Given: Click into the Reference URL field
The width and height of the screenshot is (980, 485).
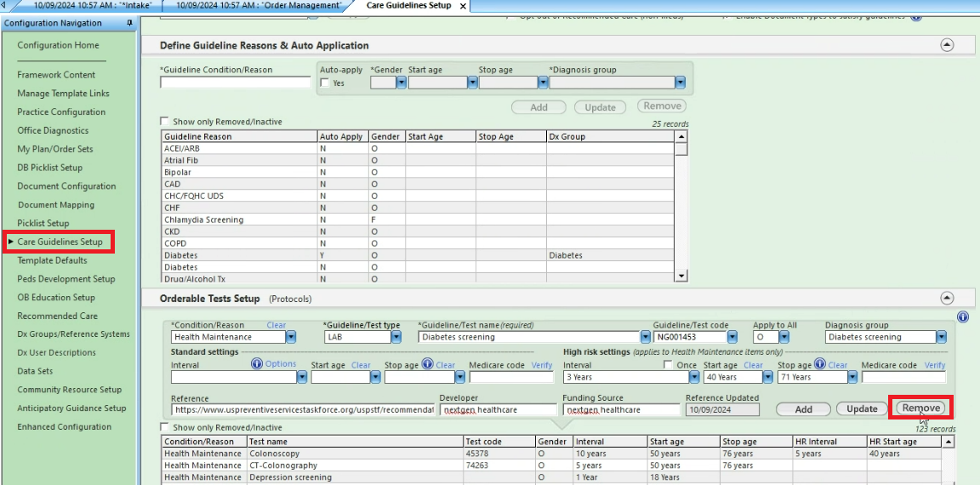Looking at the screenshot, I should coord(303,410).
